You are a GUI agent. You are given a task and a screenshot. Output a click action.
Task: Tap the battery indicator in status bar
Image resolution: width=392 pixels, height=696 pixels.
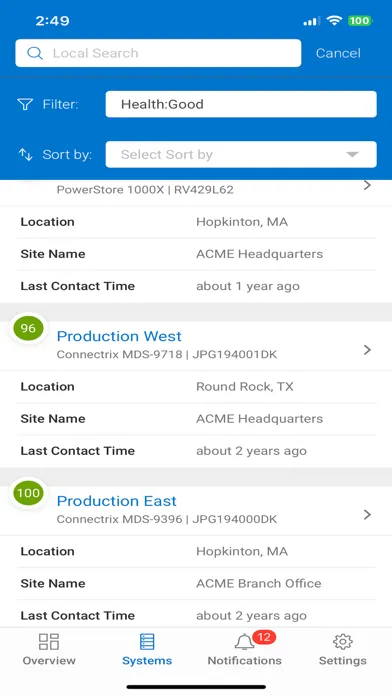(360, 20)
